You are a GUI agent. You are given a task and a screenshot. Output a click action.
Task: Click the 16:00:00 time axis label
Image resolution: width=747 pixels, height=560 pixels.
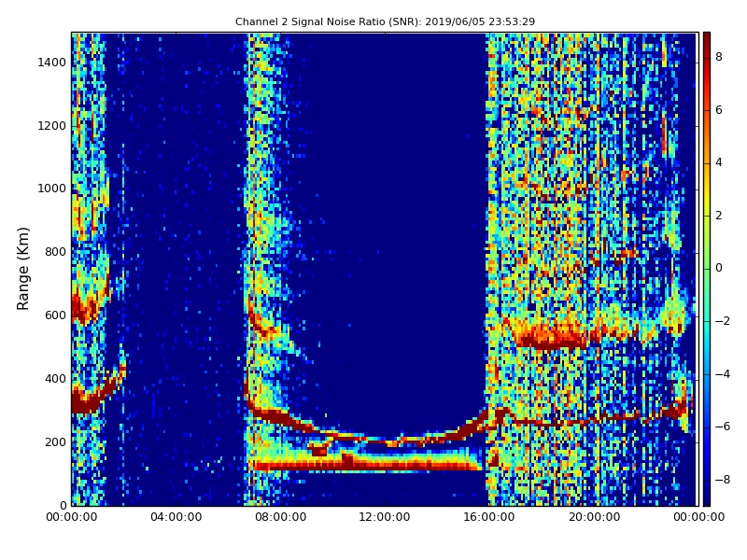489,517
